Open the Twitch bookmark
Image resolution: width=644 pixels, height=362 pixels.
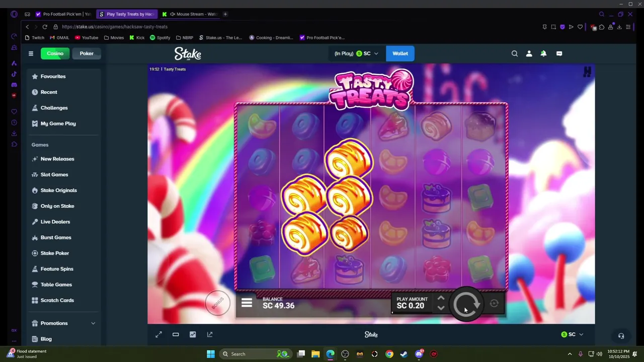(35, 38)
